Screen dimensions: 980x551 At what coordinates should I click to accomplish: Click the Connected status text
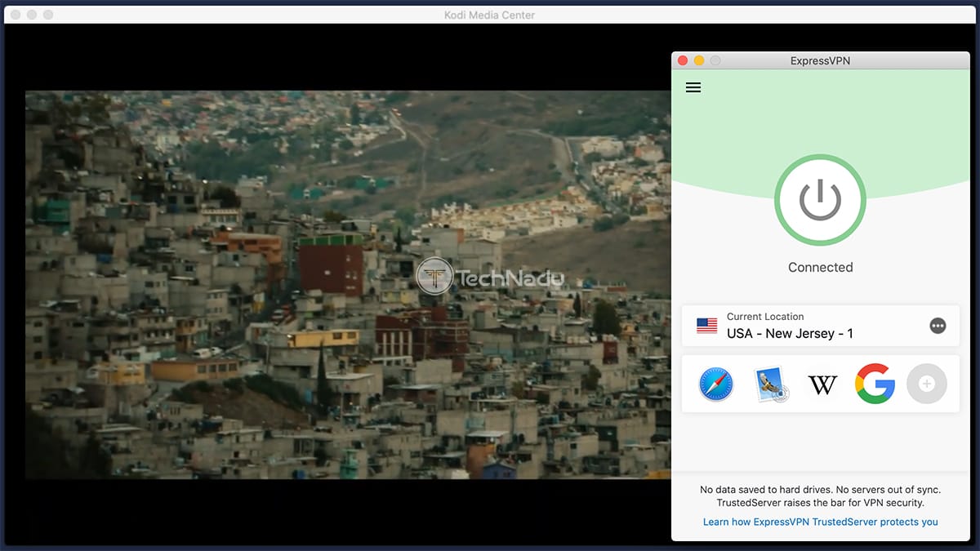(820, 267)
